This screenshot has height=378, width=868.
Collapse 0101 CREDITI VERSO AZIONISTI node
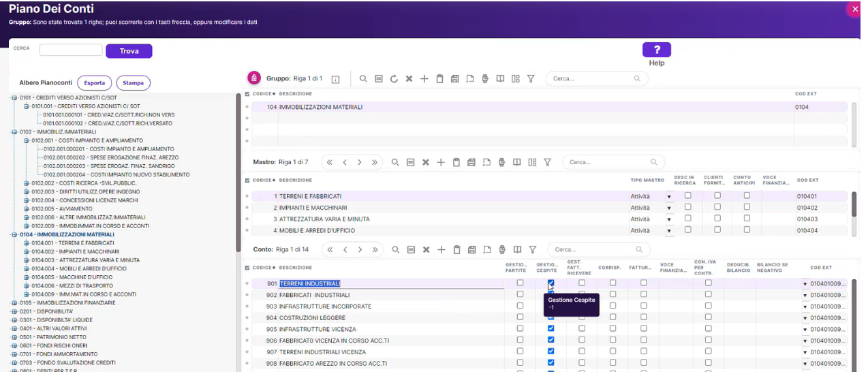(14, 97)
